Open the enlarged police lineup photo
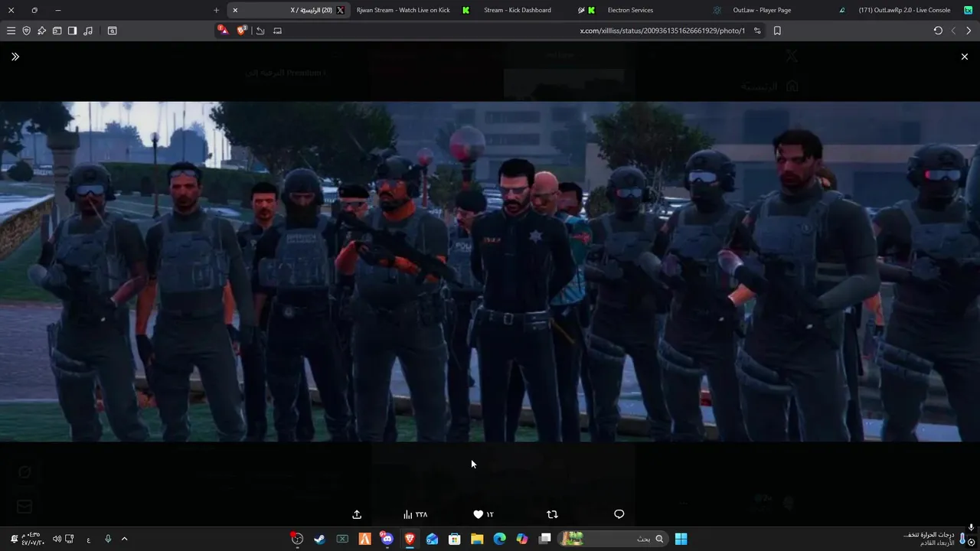980x551 pixels. pos(490,272)
